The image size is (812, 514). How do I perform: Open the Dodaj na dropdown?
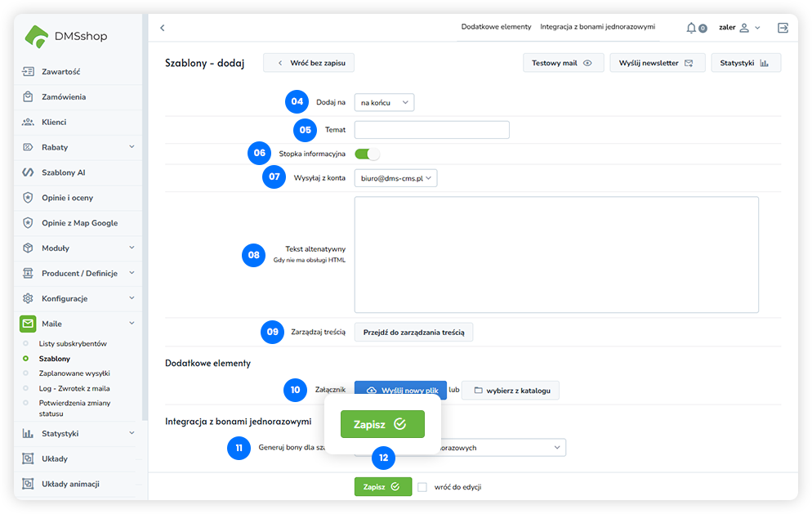pos(384,102)
